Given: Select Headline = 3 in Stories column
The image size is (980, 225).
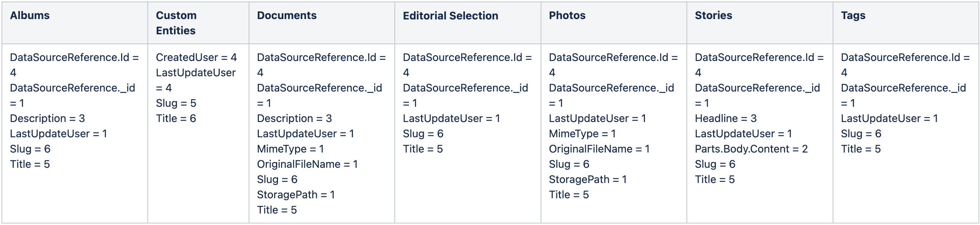Looking at the screenshot, I should pos(726,118).
